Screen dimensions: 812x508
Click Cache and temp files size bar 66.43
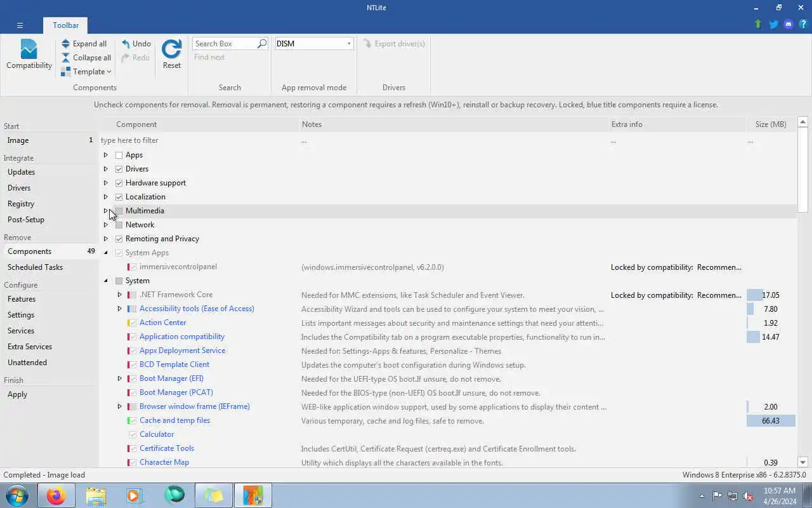click(771, 421)
